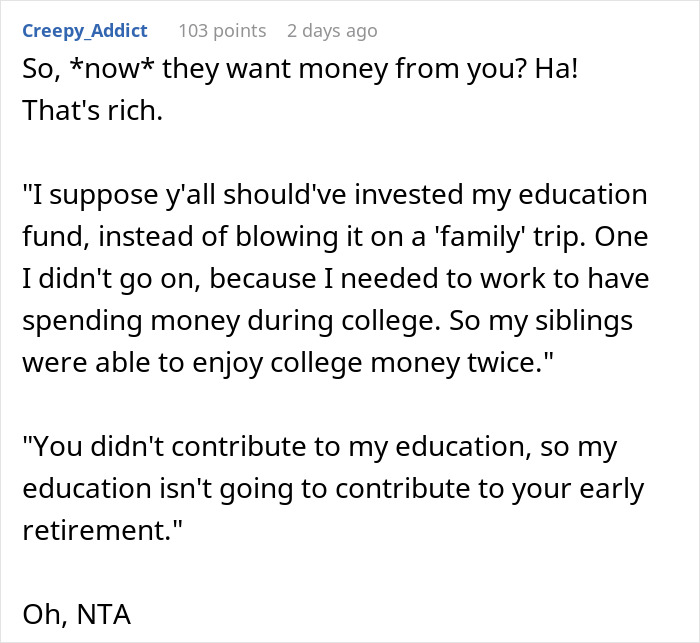Open the Creepy_Addict user profile link
The image size is (700, 643).
coord(84,31)
